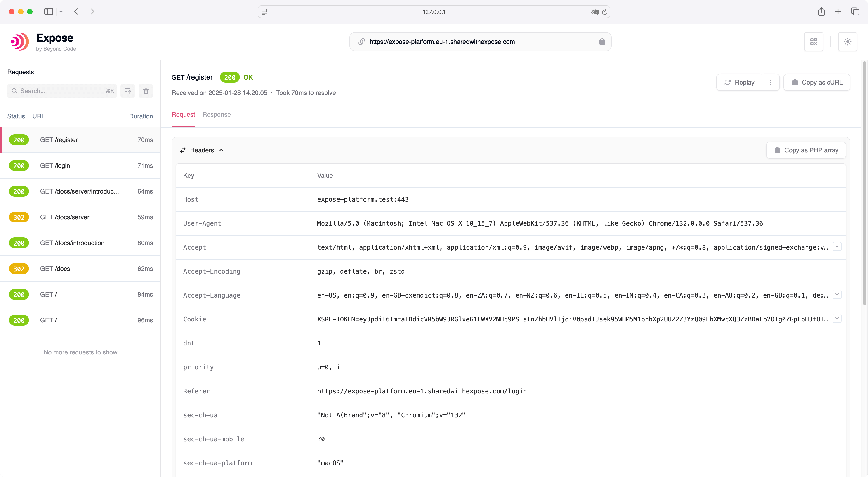Click the sec-ch-ua-platform "macOS" value

click(x=330, y=463)
